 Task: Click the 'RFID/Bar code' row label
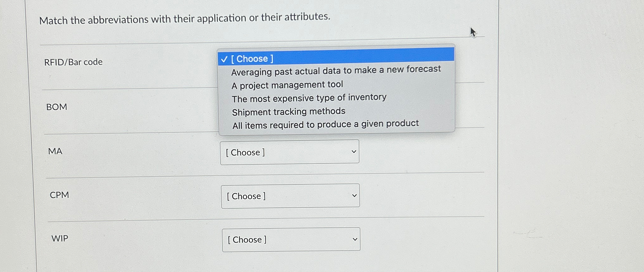(73, 62)
